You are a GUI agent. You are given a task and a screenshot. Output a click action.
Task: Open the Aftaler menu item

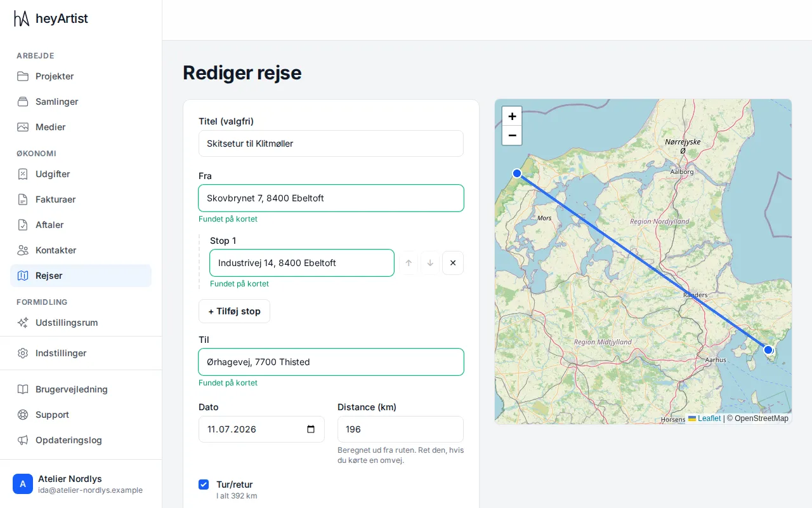(81, 225)
